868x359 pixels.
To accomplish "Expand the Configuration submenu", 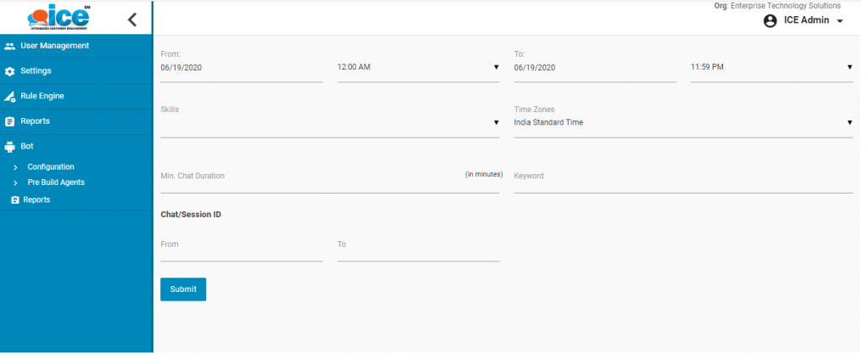I will pos(15,167).
